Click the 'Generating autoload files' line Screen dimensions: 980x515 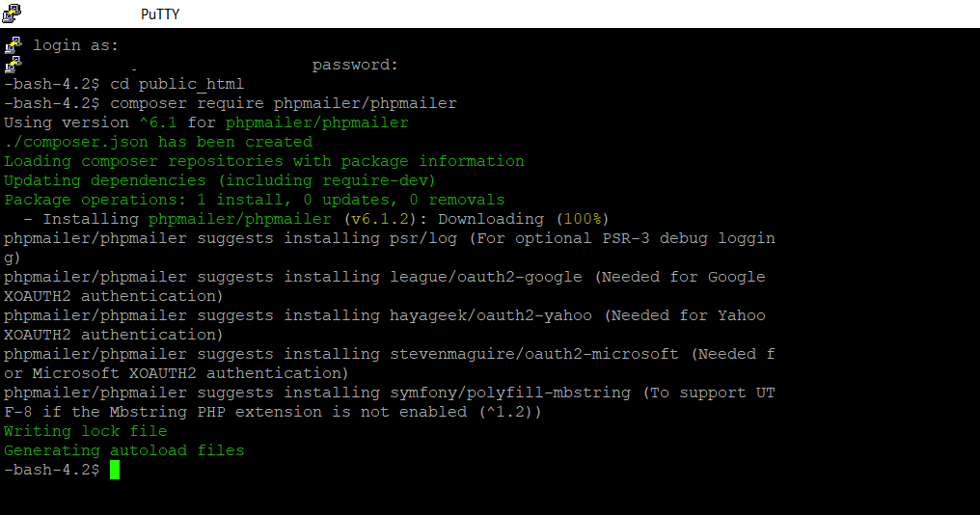pos(124,450)
